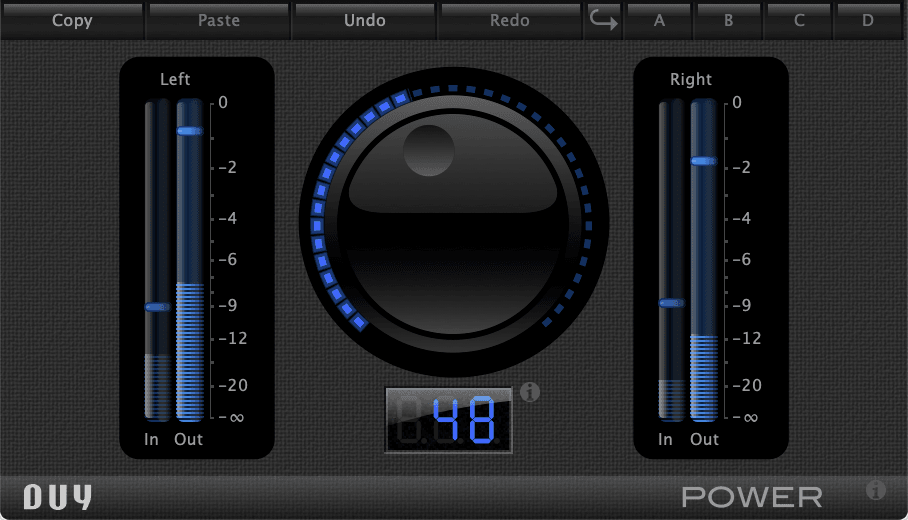
Task: Click the DUY logo
Action: pos(57,497)
